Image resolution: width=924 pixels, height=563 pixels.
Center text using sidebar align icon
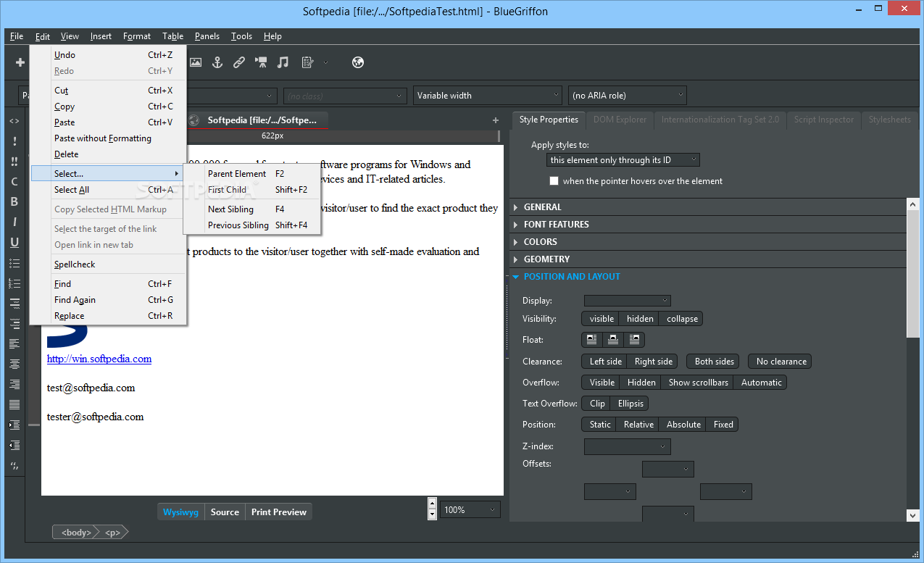(x=14, y=364)
